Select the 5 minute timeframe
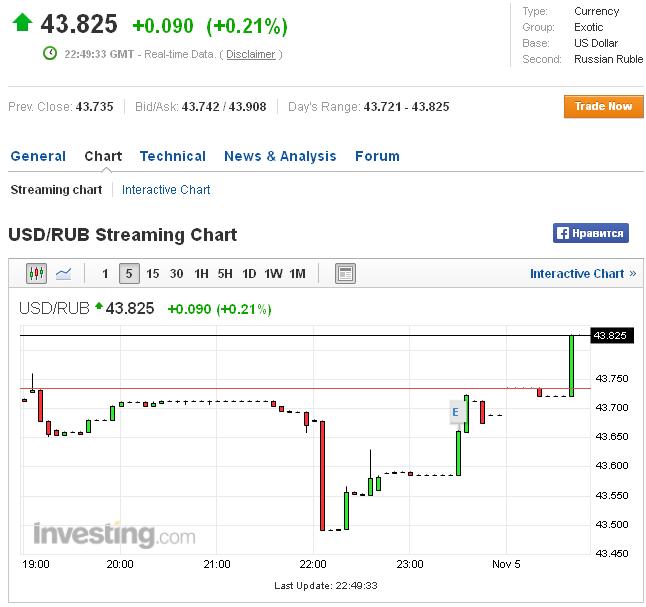 coord(129,274)
